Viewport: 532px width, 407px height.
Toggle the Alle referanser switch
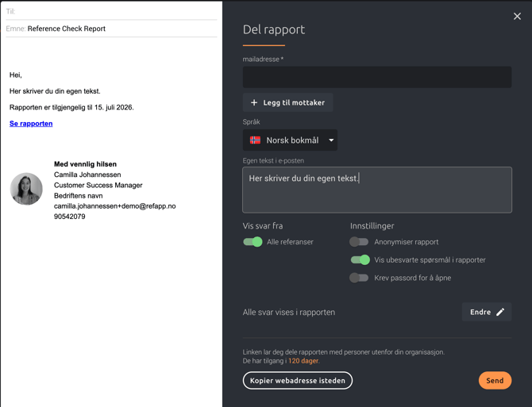tap(253, 242)
